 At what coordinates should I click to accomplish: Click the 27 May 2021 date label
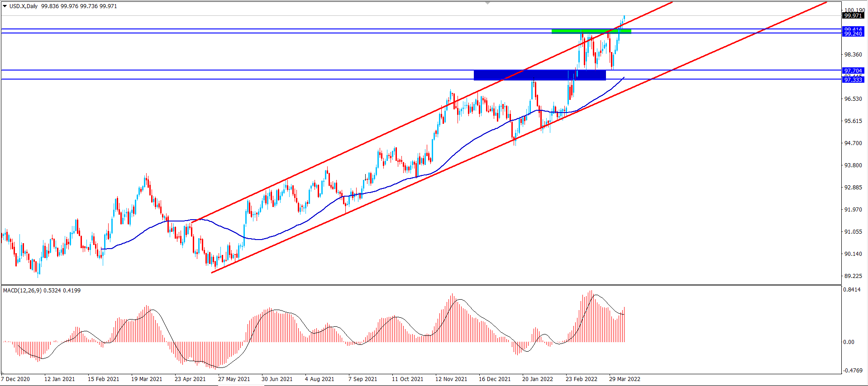[234, 379]
